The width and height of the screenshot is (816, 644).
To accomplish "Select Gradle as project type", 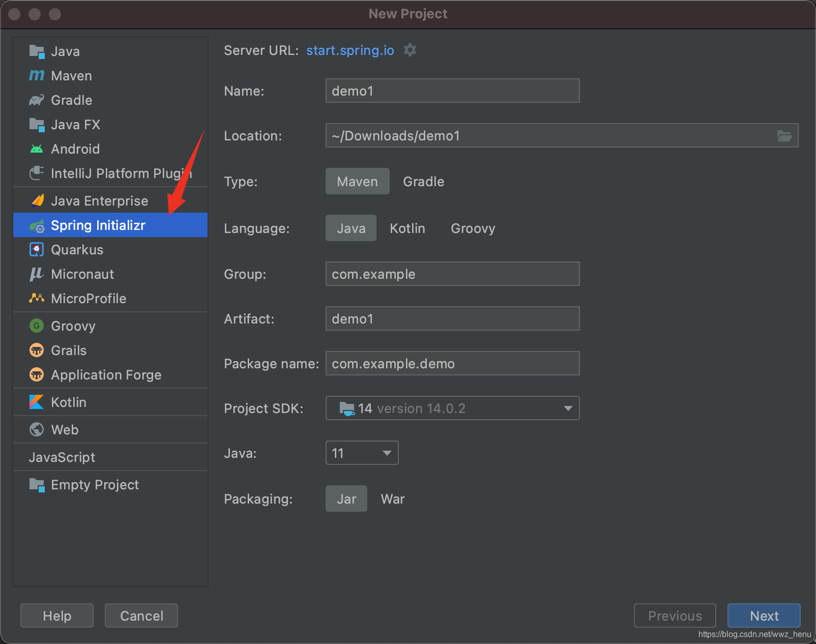I will (424, 182).
